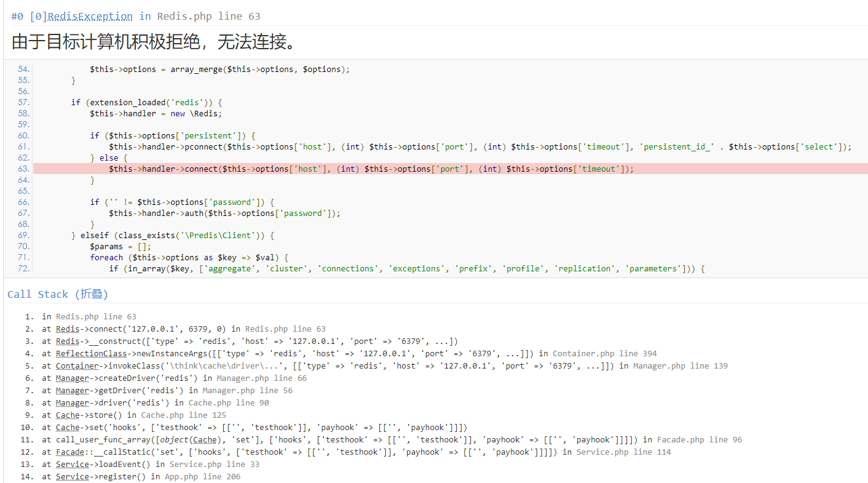Click the Cache.php line 90 file reference

[228, 402]
